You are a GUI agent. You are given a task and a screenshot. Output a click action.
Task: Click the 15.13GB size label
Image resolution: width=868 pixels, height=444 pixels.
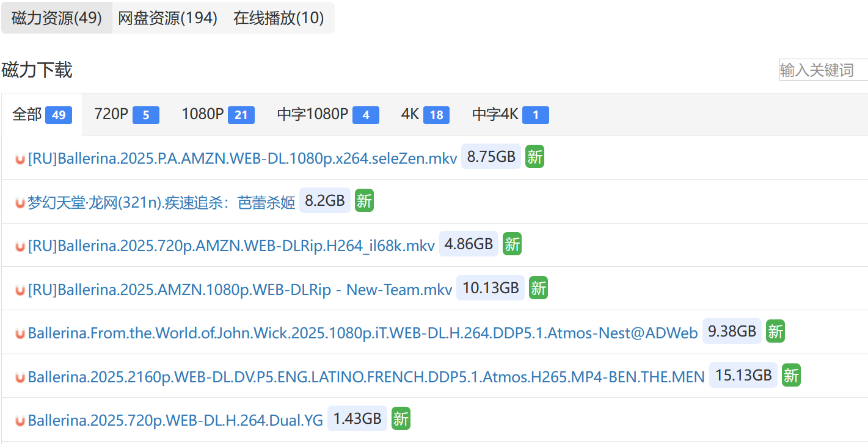743,375
